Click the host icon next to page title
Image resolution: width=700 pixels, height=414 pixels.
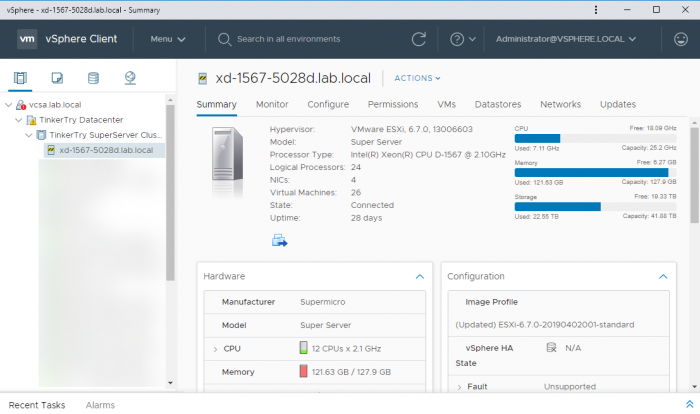click(203, 79)
